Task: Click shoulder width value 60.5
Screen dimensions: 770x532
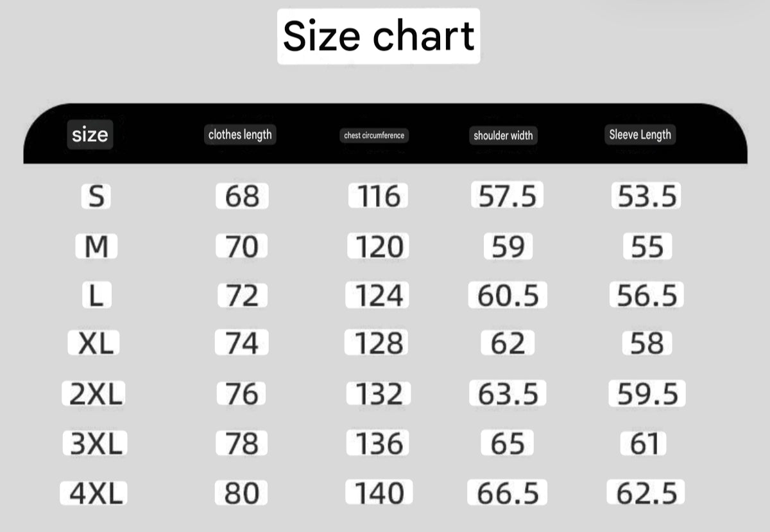Action: pos(508,296)
